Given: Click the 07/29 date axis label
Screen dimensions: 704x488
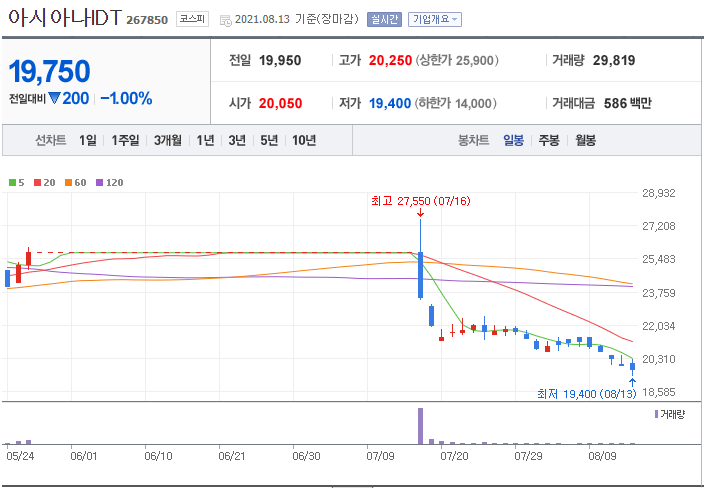Looking at the screenshot, I should pos(528,457).
